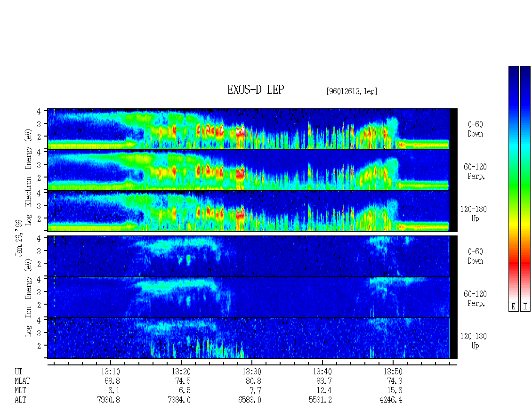The height and width of the screenshot is (412, 532).
Task: Select the 13:30 time tick label
Action: point(251,372)
